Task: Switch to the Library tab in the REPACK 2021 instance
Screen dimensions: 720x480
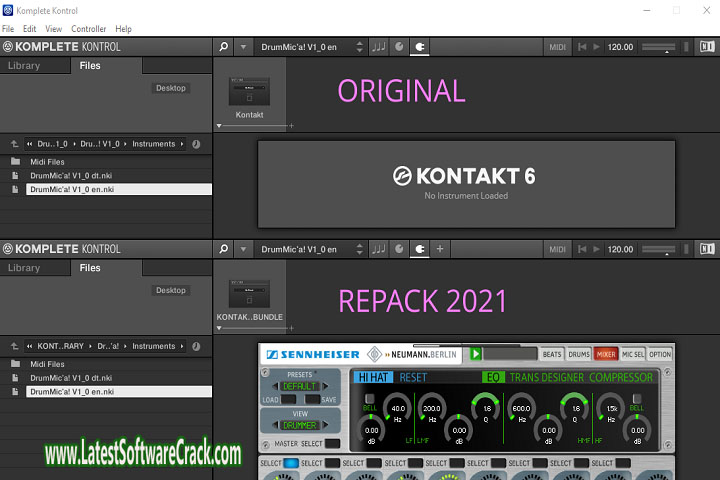Action: pyautogui.click(x=24, y=268)
